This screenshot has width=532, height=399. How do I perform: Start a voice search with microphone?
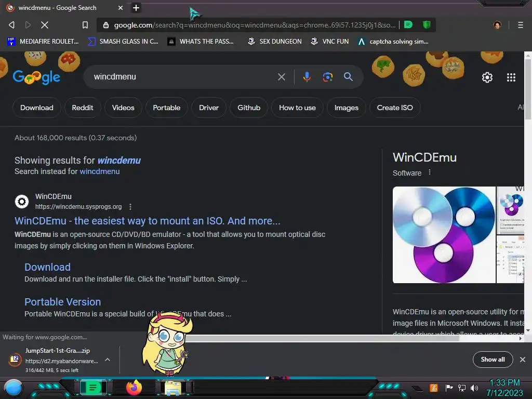tap(307, 77)
